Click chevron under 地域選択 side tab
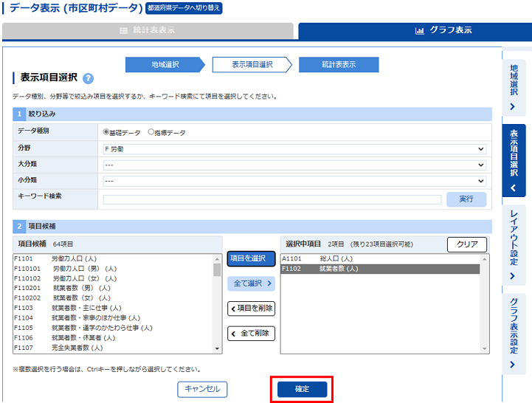The width and height of the screenshot is (532, 403). click(x=513, y=106)
